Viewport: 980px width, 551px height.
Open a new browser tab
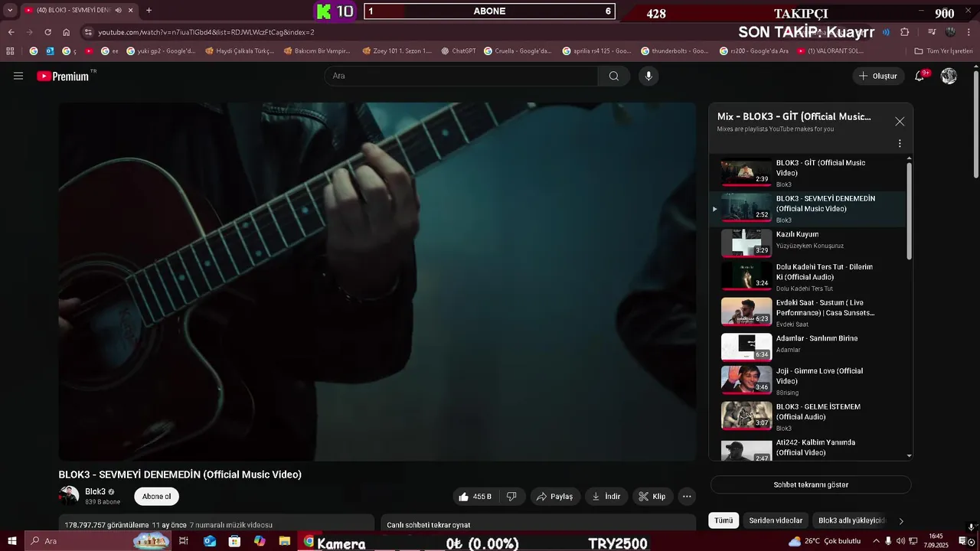[x=149, y=11]
